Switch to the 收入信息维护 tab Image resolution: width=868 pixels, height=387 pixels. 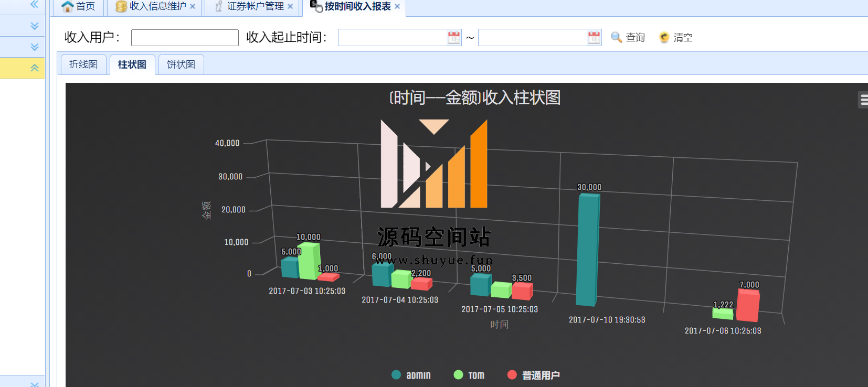pos(157,6)
